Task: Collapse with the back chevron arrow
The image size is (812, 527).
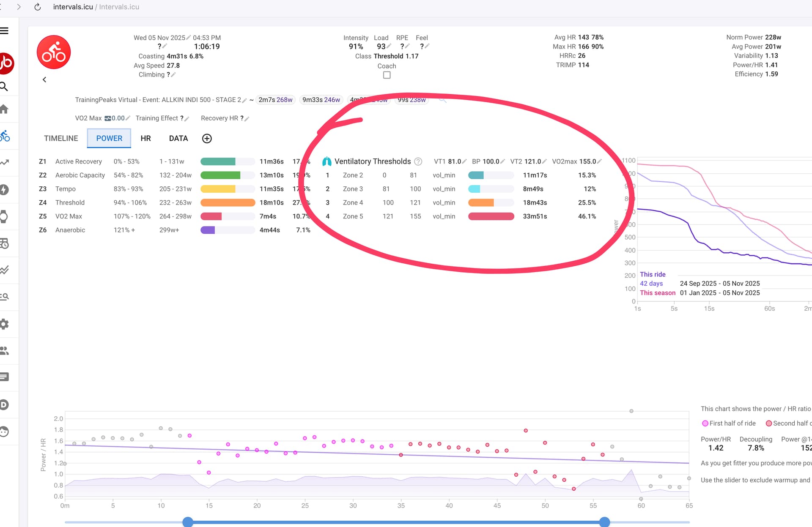Action: 44,79
